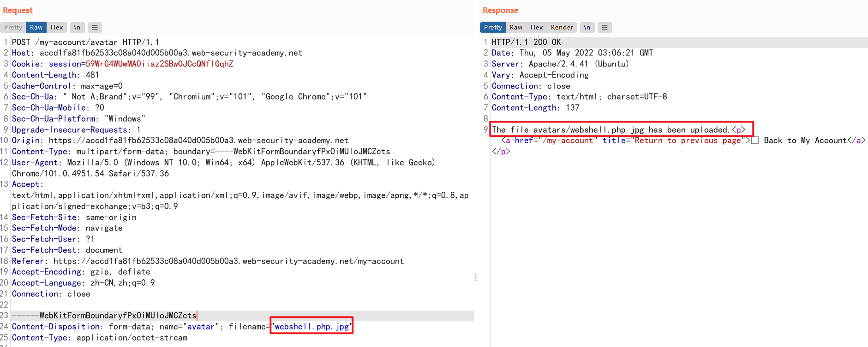Click the session cookie value
868x347 pixels.
(159, 64)
